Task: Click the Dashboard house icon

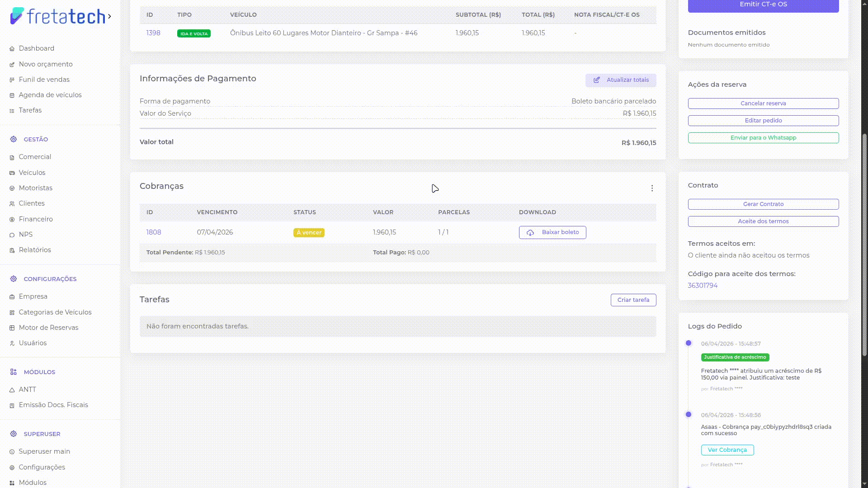Action: click(x=12, y=49)
